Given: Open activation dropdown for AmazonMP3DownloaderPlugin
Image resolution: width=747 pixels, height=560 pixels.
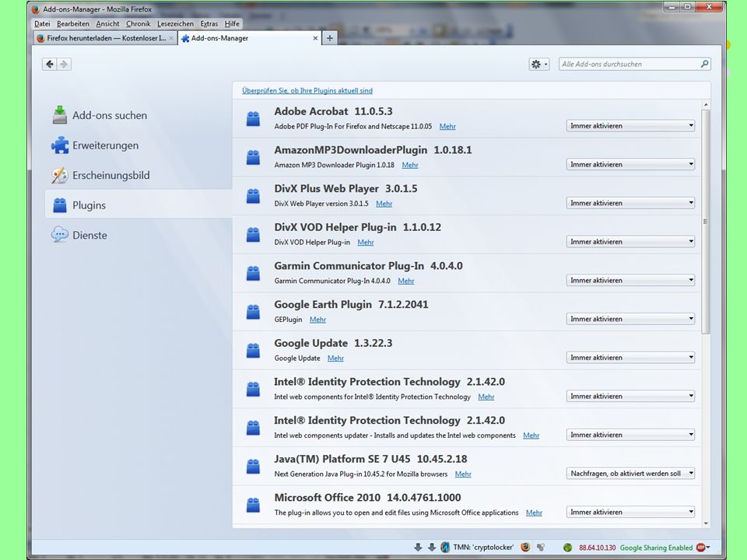Looking at the screenshot, I should 630,164.
